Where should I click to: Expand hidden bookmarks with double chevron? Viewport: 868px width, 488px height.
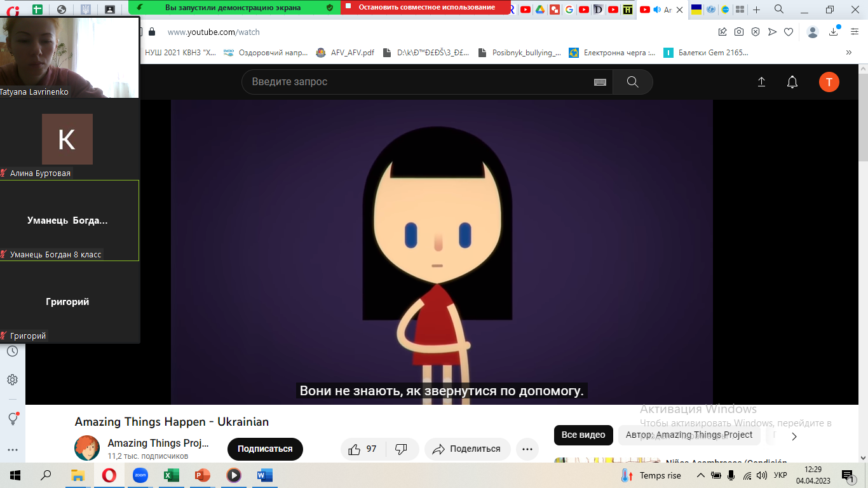[x=849, y=53]
